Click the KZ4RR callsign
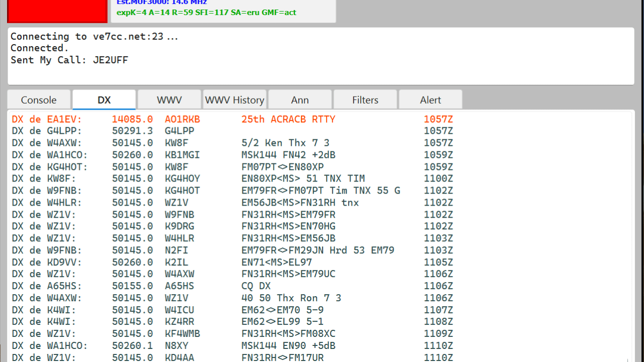The image size is (644, 362). 179,322
